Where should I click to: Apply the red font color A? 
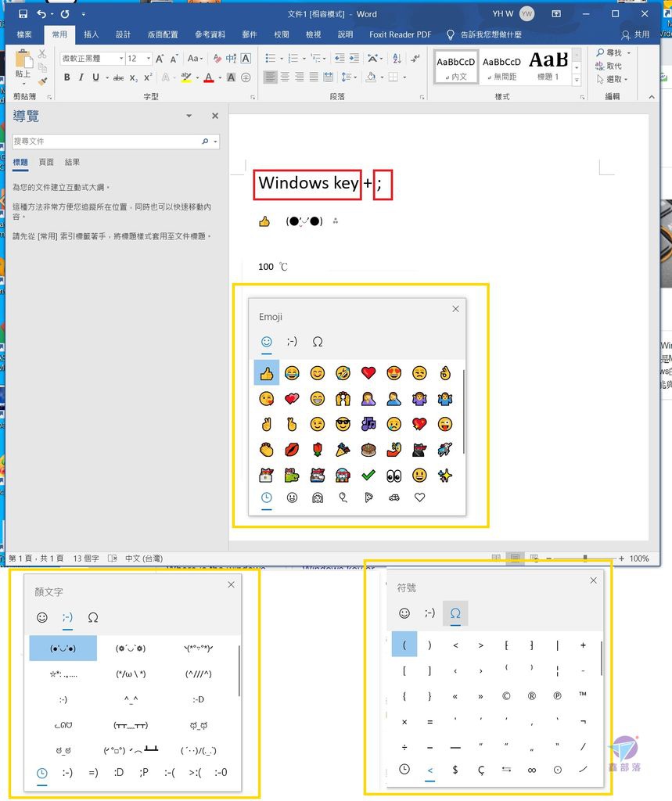209,77
